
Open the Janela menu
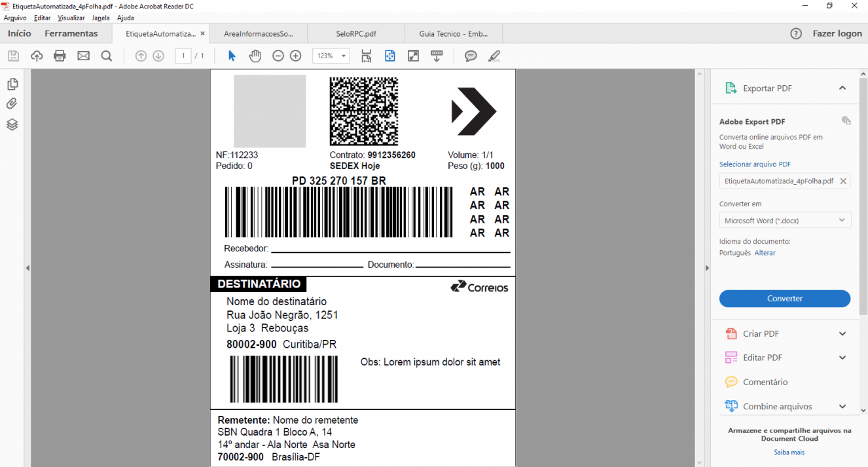(x=101, y=18)
